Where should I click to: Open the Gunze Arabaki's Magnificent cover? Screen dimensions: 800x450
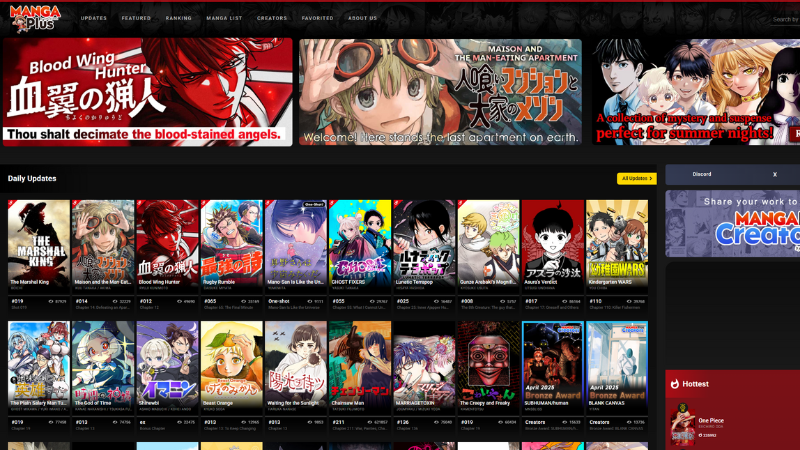click(489, 246)
